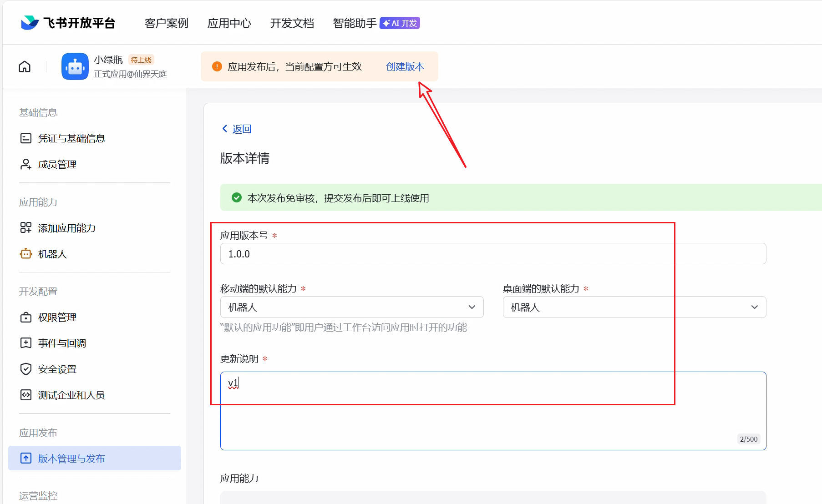Click the 更新说明 text area
The image size is (822, 504).
(492, 418)
